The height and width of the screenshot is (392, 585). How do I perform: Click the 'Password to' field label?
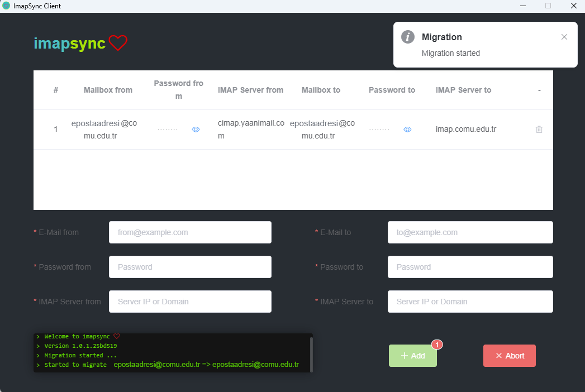[341, 267]
